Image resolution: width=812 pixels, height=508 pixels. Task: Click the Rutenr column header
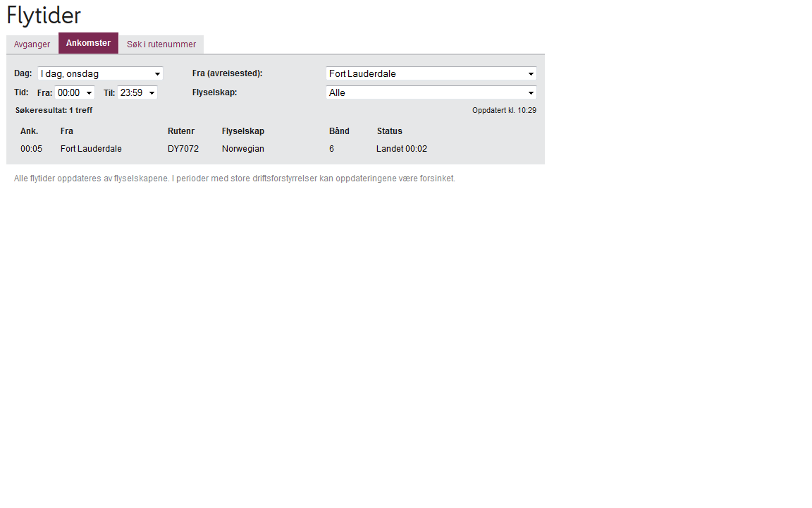click(x=181, y=131)
